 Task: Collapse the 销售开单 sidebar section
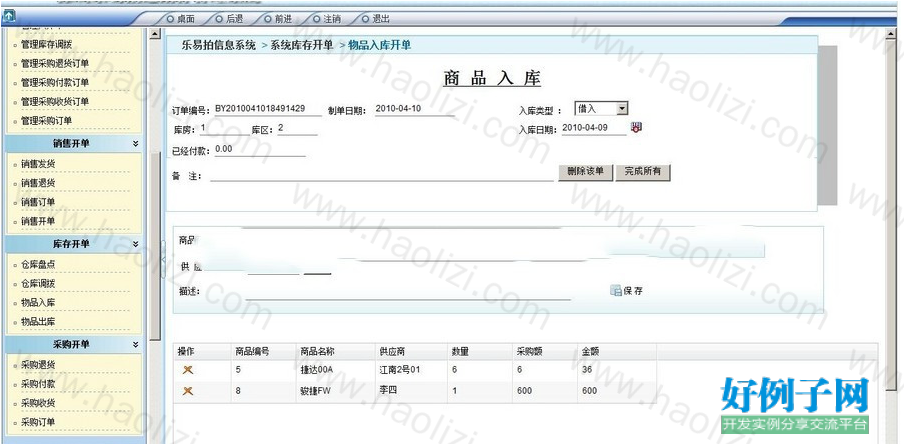[135, 144]
